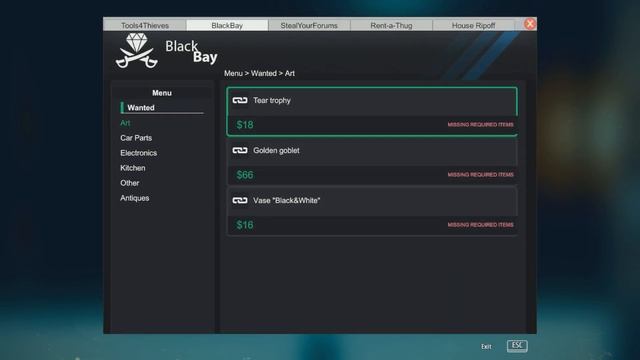Click the $66 price for Golden goblet
This screenshot has height=360, width=640.
click(245, 175)
